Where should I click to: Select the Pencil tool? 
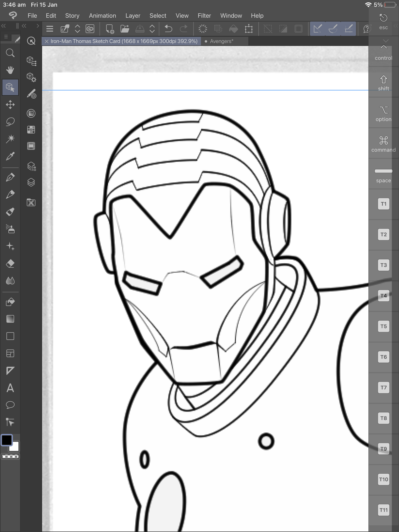[10, 194]
